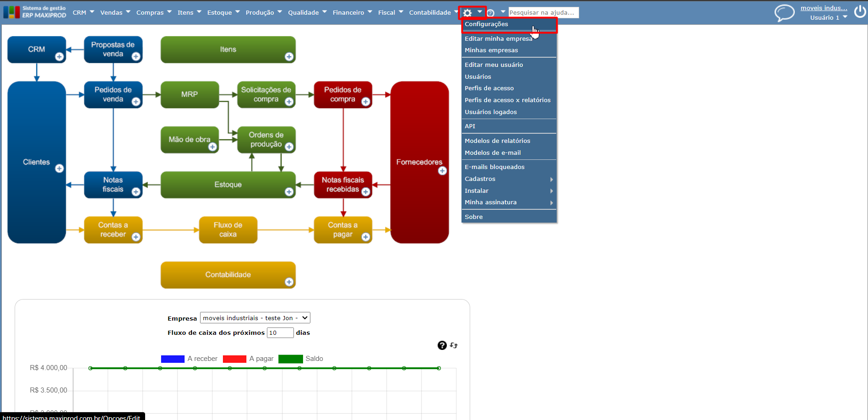The image size is (868, 420).
Task: Open the Empresa dropdown selector
Action: click(x=255, y=318)
